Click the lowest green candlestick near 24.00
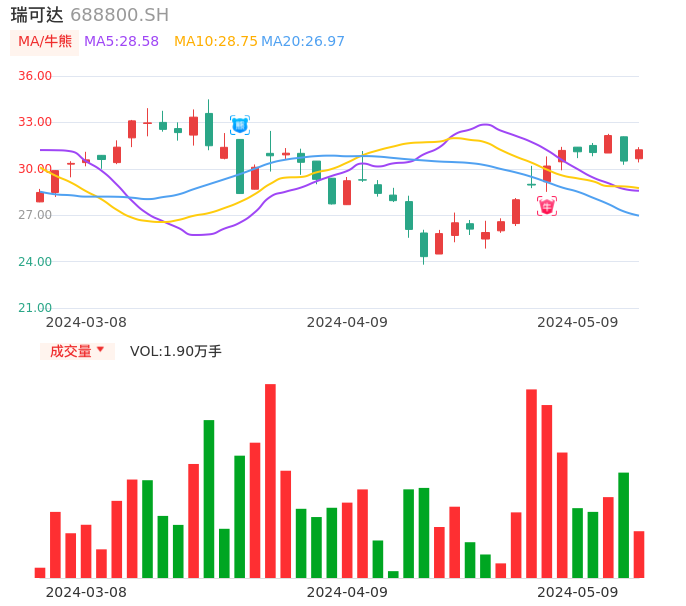The width and height of the screenshot is (686, 606). tap(424, 245)
